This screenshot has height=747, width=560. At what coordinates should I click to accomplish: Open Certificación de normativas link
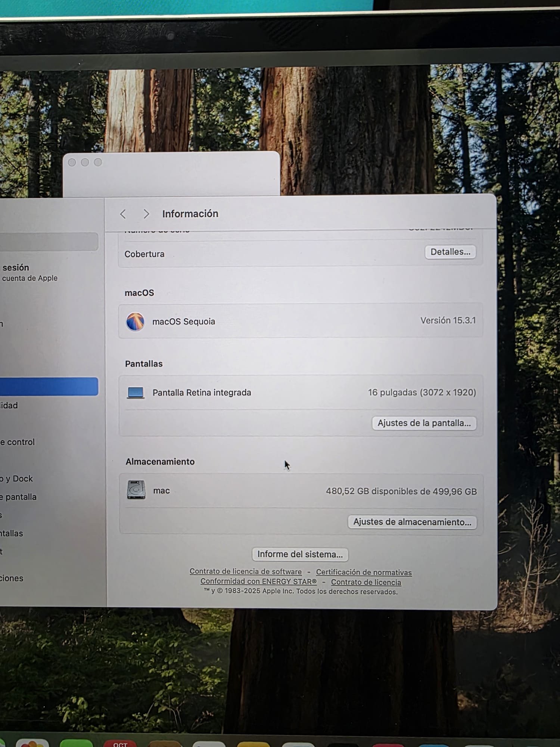pos(364,572)
